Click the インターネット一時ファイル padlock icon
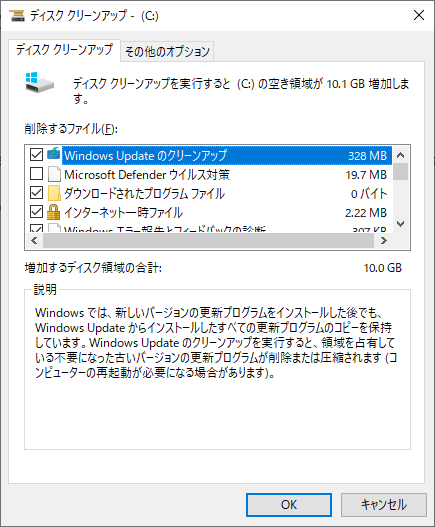 54,212
